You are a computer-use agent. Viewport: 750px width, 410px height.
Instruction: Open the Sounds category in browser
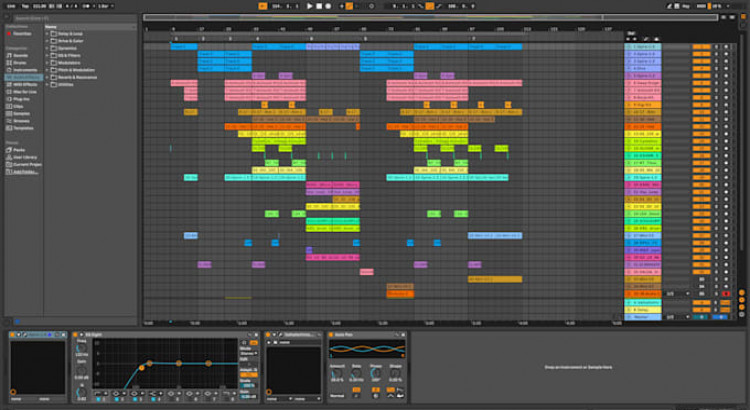click(x=21, y=55)
